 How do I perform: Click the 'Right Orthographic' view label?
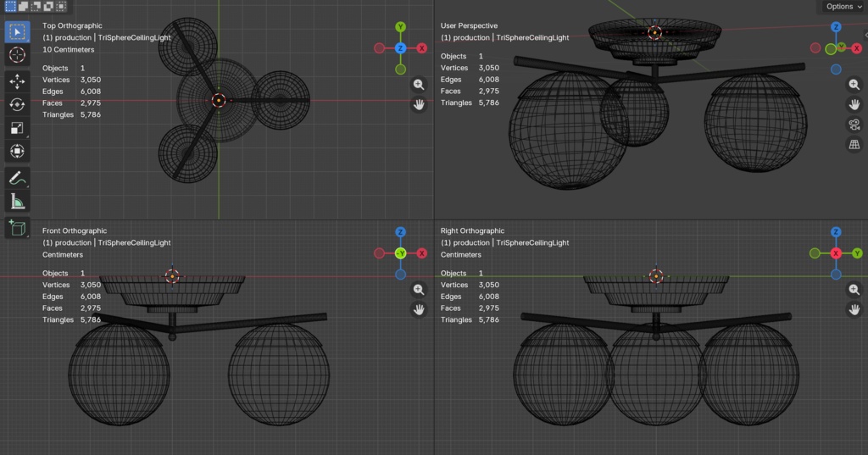point(472,230)
